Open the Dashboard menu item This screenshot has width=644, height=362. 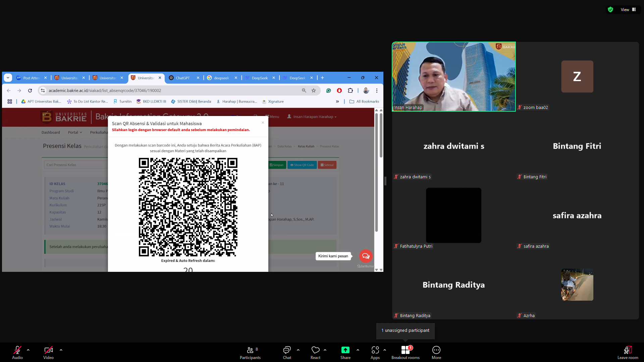tap(51, 132)
